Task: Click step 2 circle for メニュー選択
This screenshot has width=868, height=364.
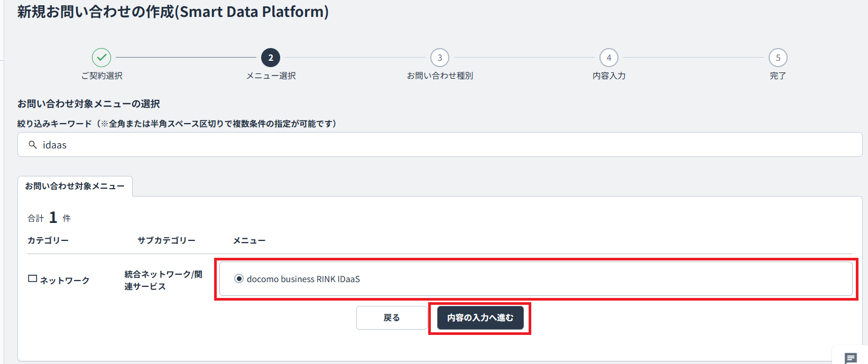Action: (x=271, y=58)
